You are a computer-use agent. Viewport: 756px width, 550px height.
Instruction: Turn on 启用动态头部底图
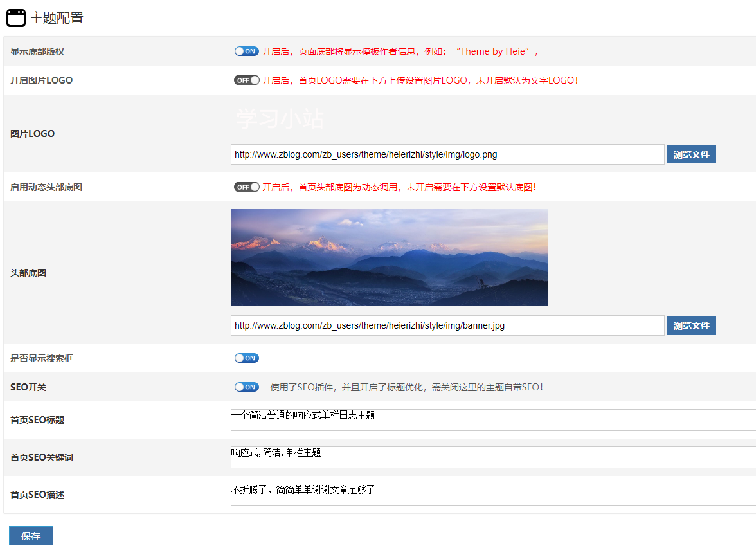tap(246, 187)
